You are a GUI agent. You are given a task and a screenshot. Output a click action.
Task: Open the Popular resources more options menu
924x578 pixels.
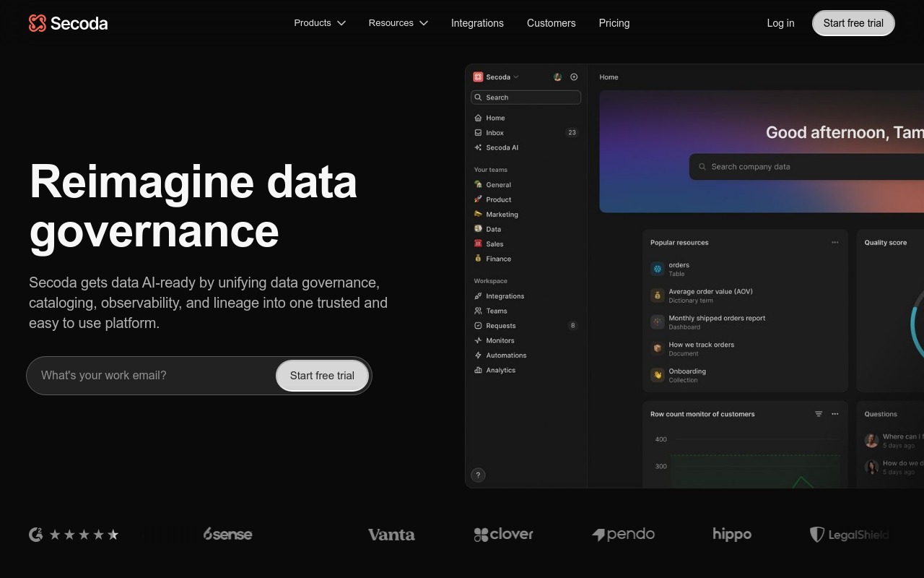pyautogui.click(x=835, y=243)
